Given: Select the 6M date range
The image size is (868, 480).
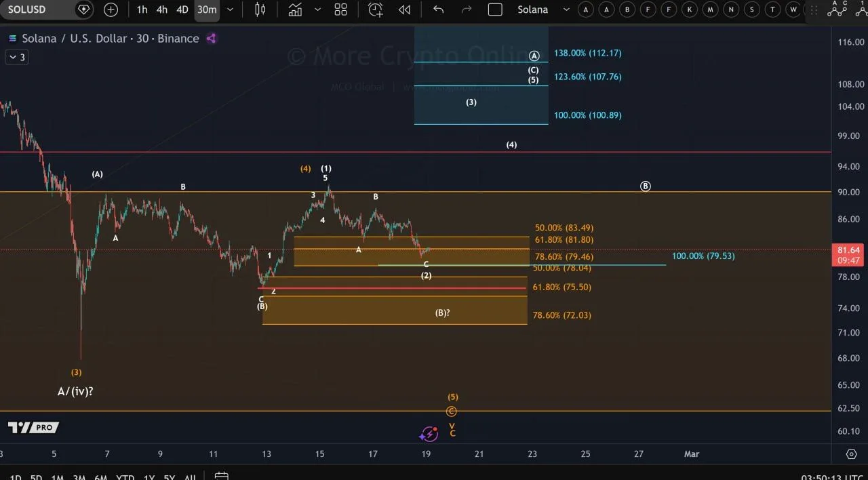Looking at the screenshot, I should [101, 477].
